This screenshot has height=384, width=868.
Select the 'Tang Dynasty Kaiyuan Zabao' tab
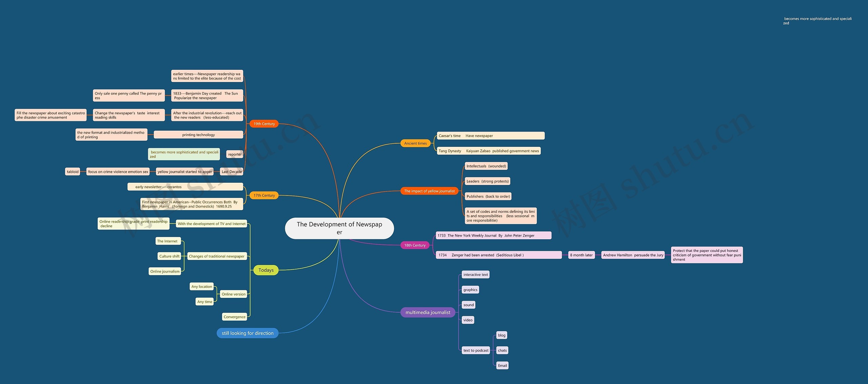pos(490,150)
